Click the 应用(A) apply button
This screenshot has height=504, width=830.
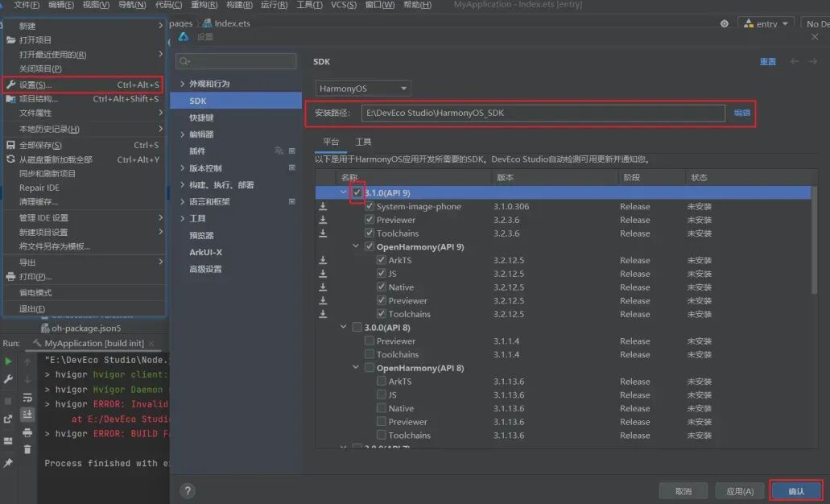click(x=740, y=491)
